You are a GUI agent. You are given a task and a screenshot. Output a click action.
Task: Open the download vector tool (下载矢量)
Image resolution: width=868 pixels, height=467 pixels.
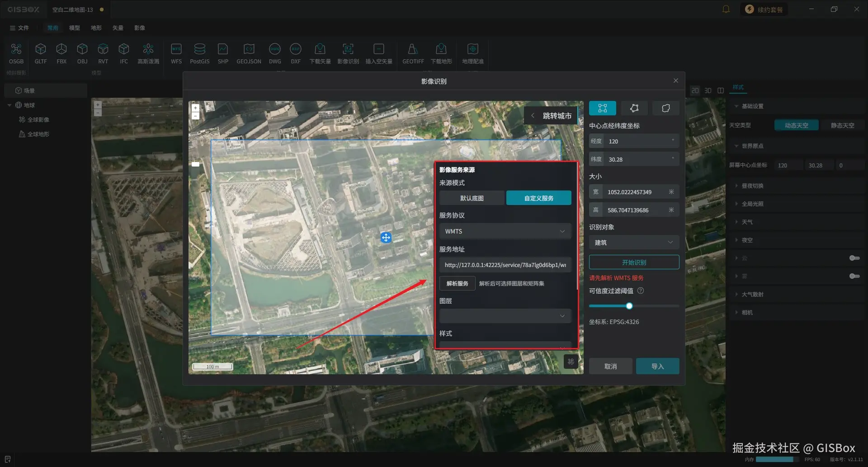320,53
